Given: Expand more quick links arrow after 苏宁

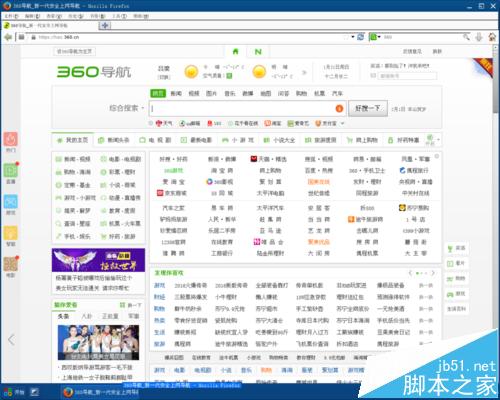Looking at the screenshot, I should (x=342, y=123).
